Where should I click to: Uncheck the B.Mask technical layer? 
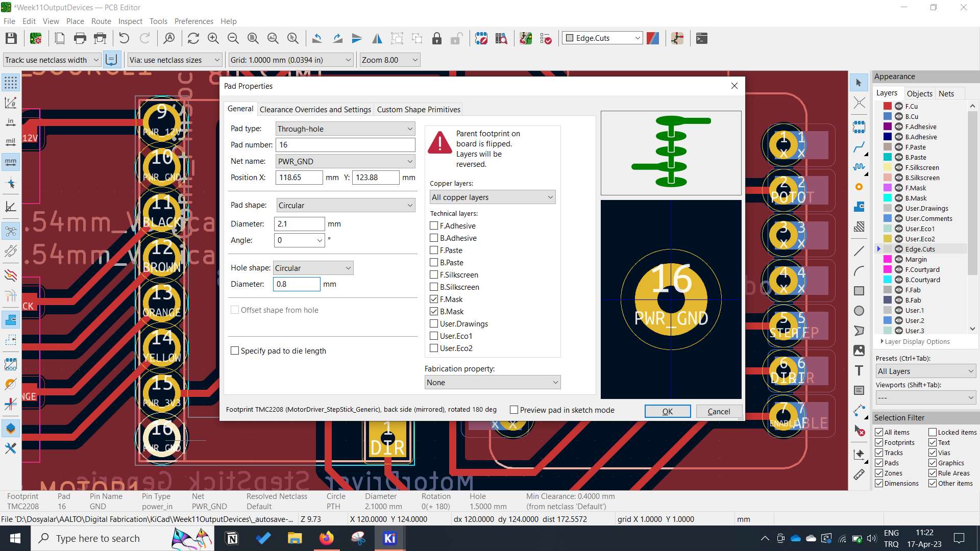pos(434,311)
